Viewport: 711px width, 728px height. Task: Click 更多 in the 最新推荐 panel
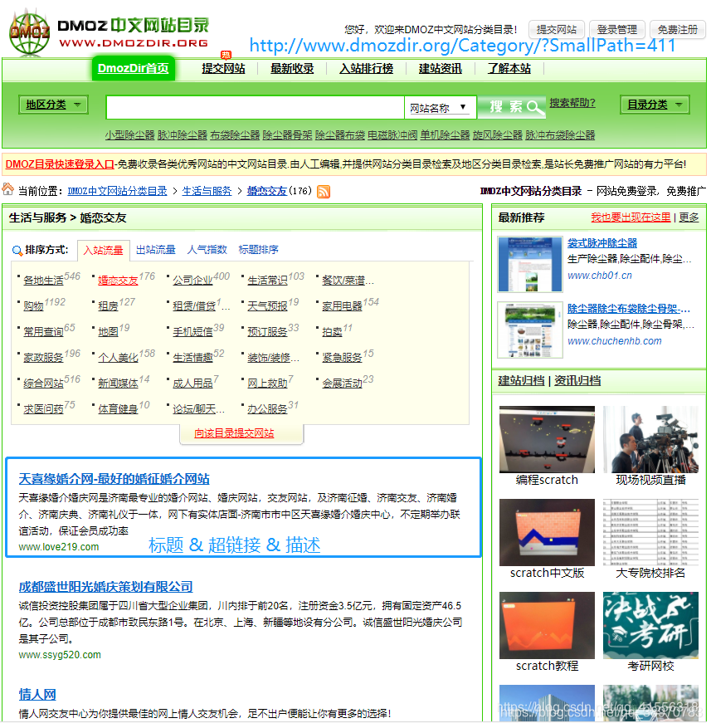689,217
